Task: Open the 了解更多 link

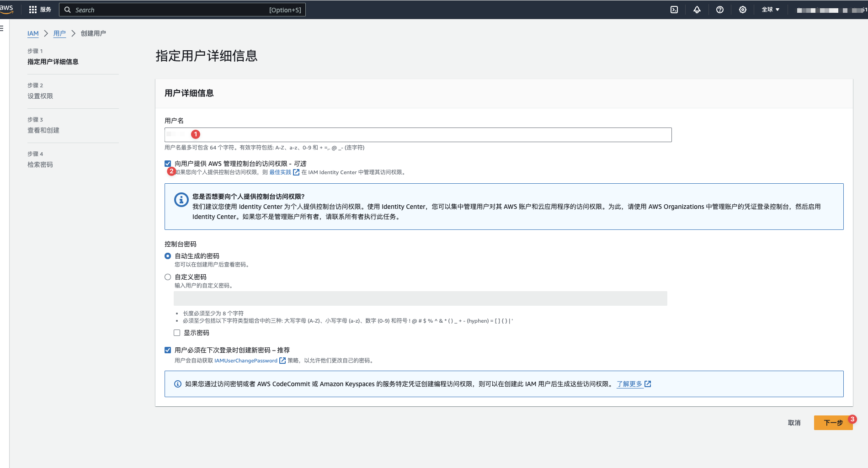Action: pyautogui.click(x=629, y=384)
